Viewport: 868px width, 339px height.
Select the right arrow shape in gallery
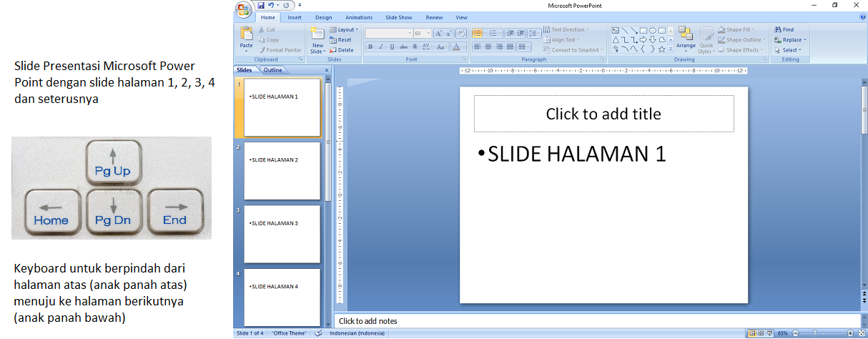643,40
